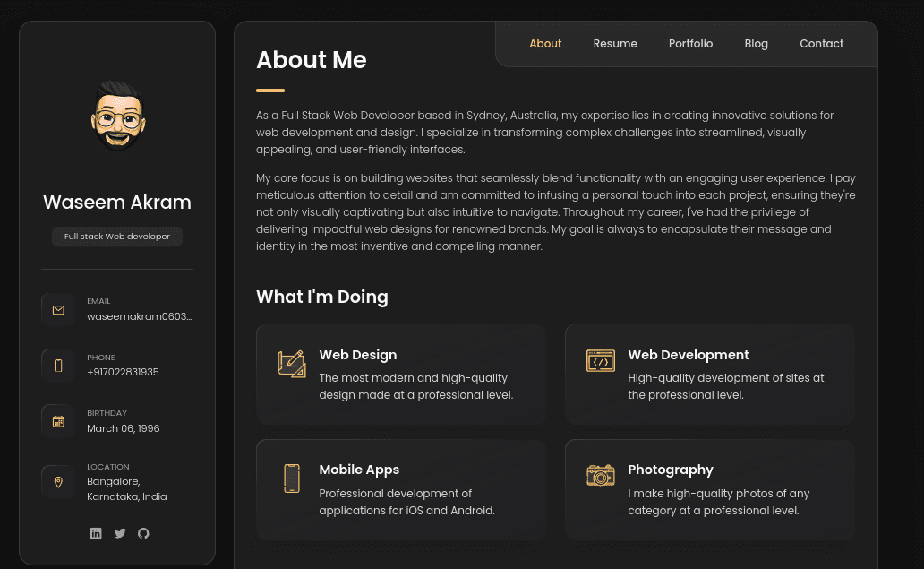Open the LinkedIn profile icon
Image resolution: width=924 pixels, height=569 pixels.
(96, 533)
